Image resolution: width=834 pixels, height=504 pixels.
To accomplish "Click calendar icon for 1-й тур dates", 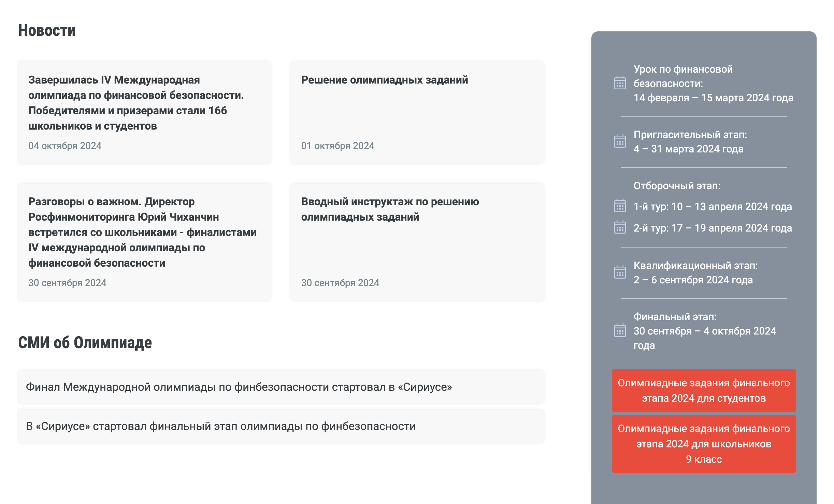I will coord(620,206).
